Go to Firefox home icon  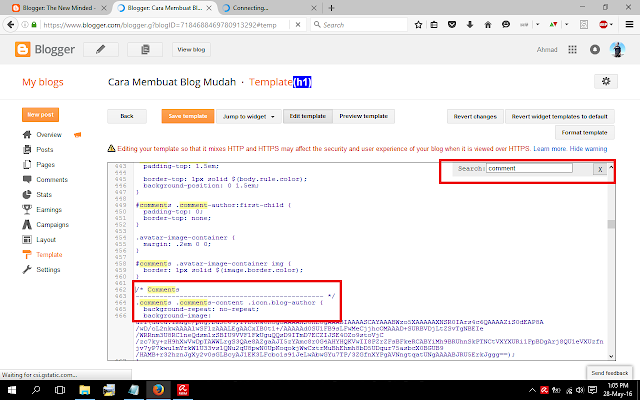click(x=488, y=25)
